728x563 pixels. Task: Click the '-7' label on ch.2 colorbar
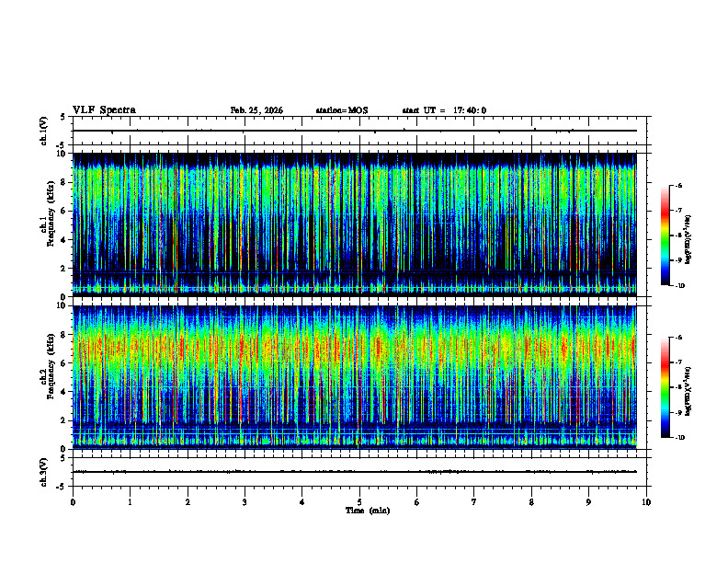pos(678,362)
